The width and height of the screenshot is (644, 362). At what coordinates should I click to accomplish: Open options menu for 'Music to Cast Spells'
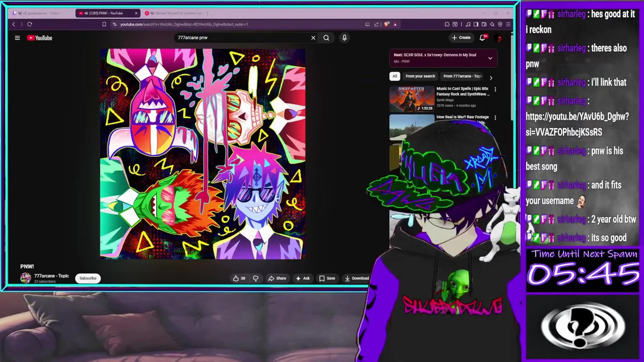pos(495,89)
